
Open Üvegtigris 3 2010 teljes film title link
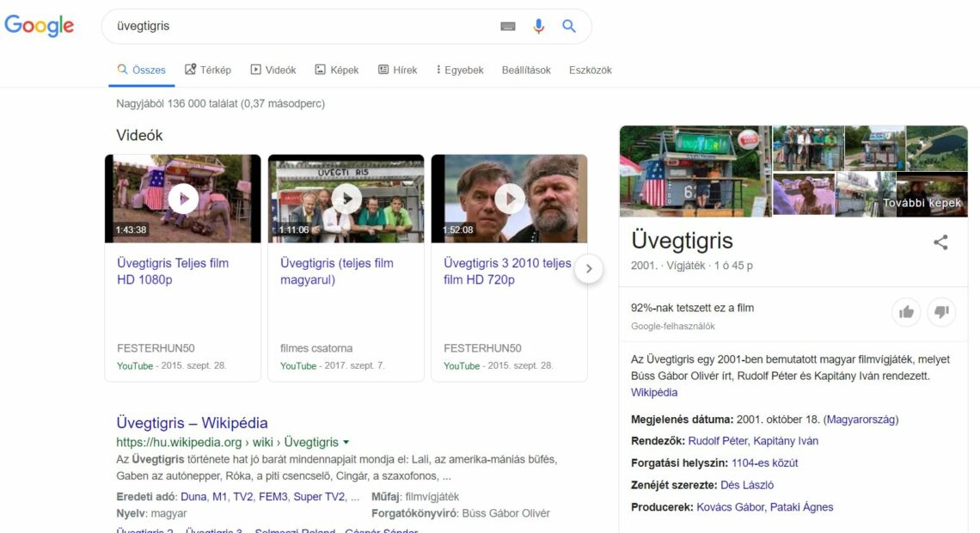pos(507,271)
